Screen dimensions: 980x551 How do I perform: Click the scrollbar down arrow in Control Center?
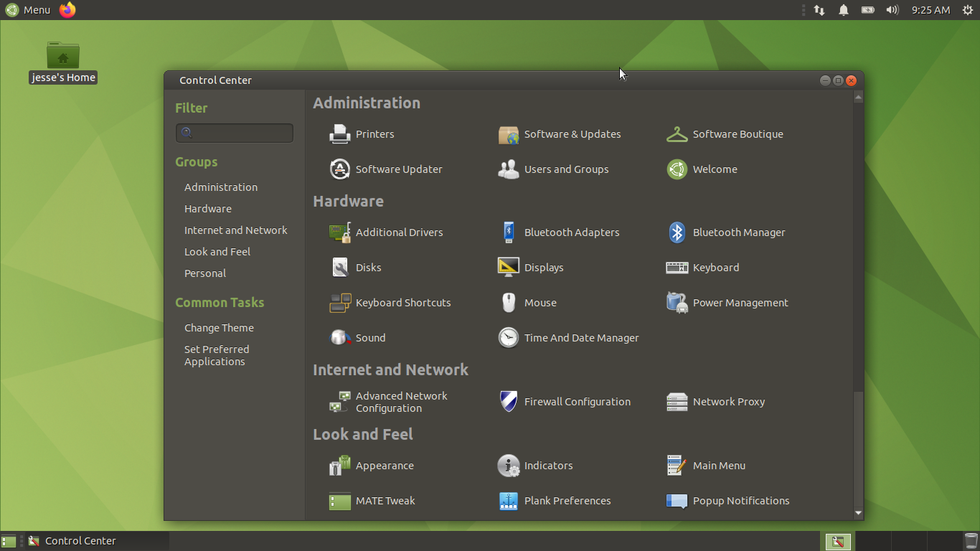pyautogui.click(x=858, y=514)
